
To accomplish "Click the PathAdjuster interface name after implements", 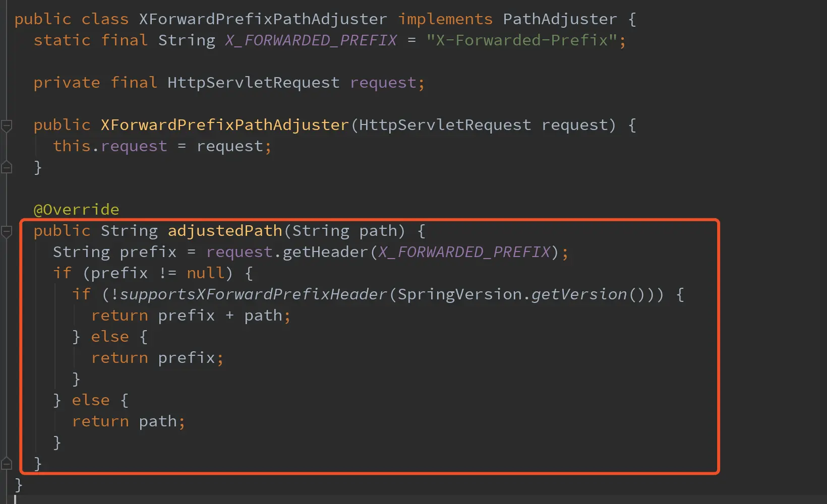I will coord(560,19).
